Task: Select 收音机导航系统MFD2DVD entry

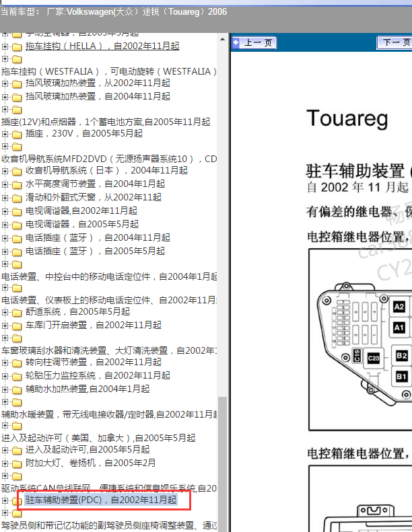Action: coord(109,159)
